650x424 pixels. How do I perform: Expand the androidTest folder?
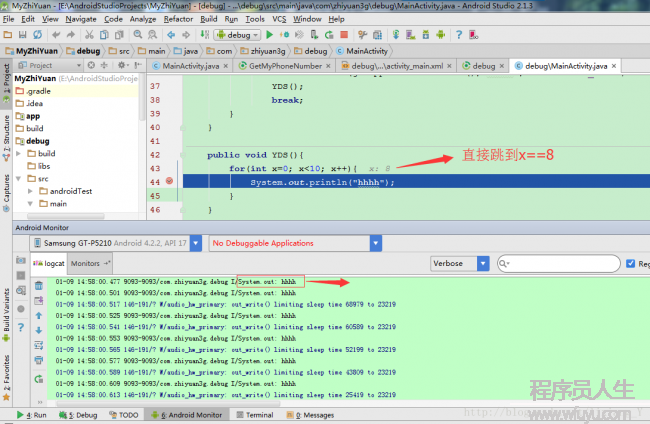(x=30, y=191)
